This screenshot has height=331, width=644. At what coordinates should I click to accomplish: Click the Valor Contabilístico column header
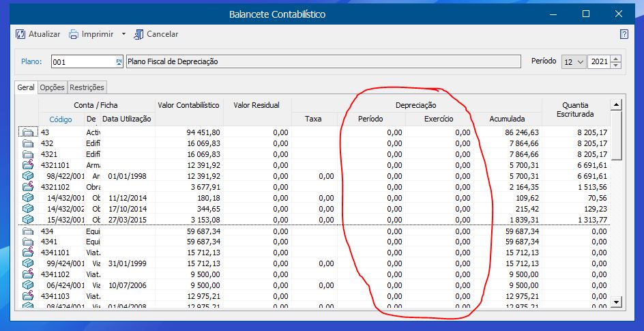click(188, 105)
